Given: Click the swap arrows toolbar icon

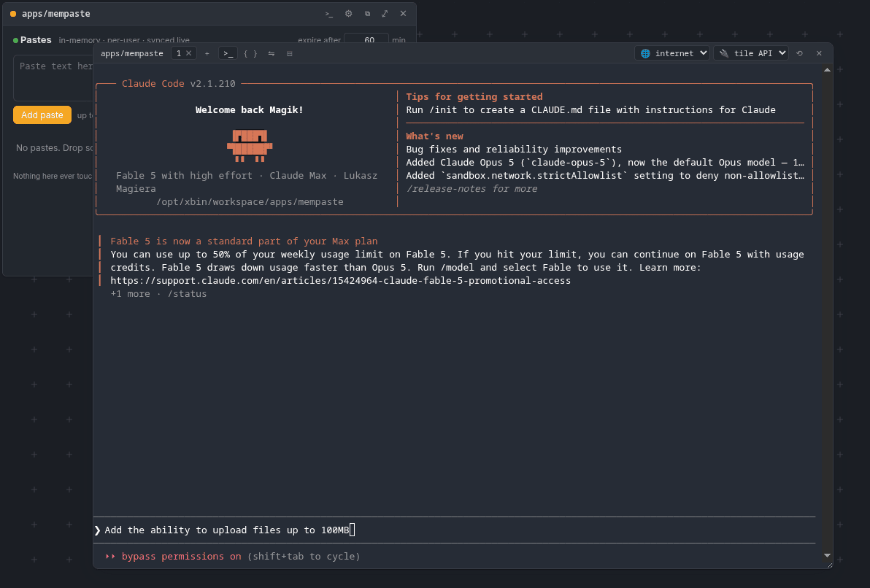Looking at the screenshot, I should [272, 53].
